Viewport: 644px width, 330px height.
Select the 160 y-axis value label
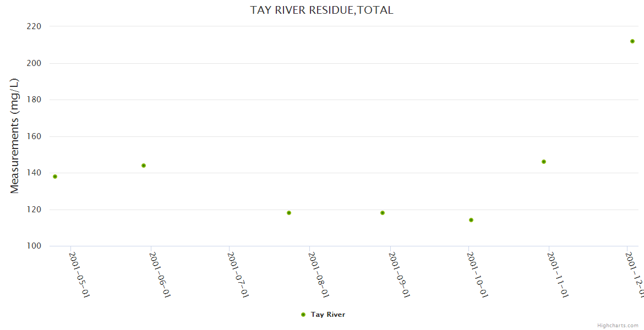click(x=34, y=136)
